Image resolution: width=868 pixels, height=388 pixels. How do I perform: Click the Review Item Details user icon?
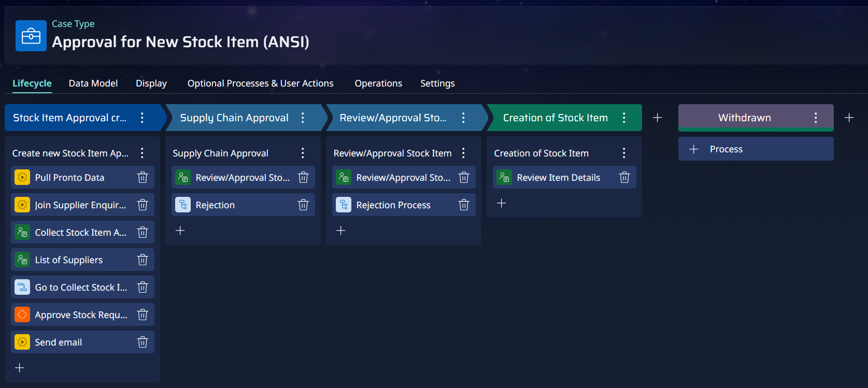tap(504, 178)
